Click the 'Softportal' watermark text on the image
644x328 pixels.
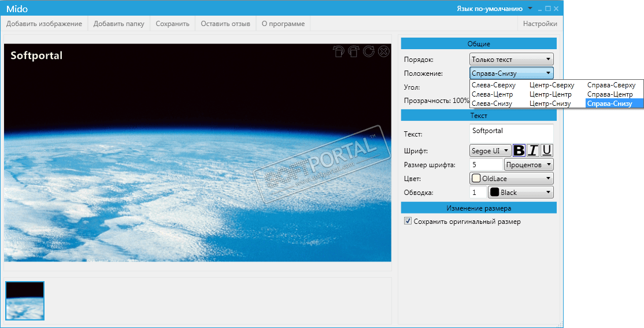coord(36,56)
